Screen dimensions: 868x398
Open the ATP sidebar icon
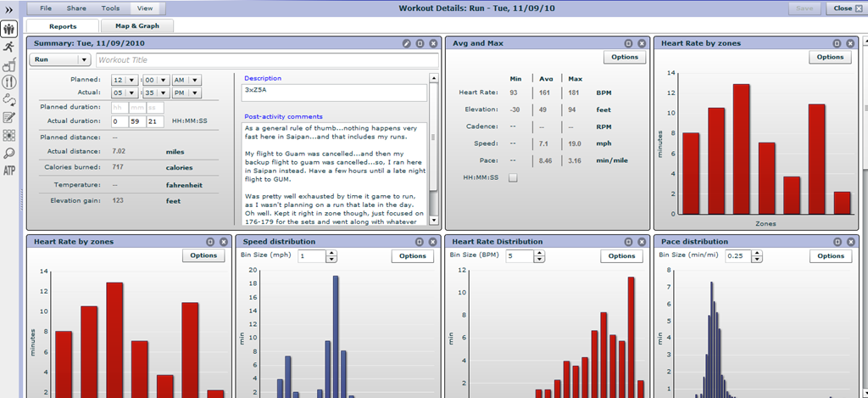point(8,171)
